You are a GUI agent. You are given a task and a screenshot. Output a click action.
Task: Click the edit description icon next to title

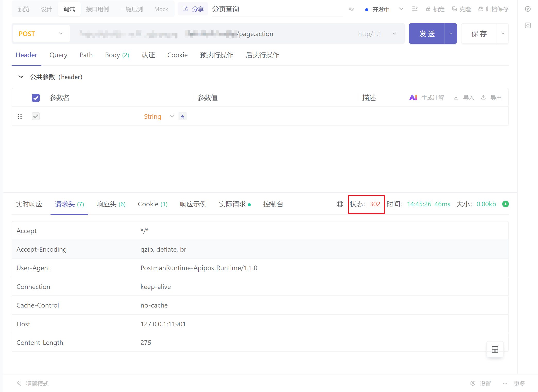[x=351, y=9]
